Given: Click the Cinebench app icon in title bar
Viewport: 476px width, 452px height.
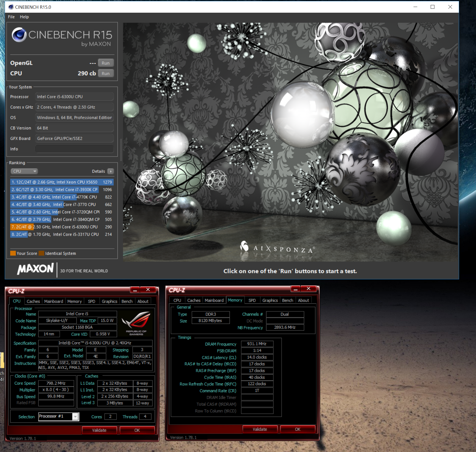Looking at the screenshot, I should [11, 7].
